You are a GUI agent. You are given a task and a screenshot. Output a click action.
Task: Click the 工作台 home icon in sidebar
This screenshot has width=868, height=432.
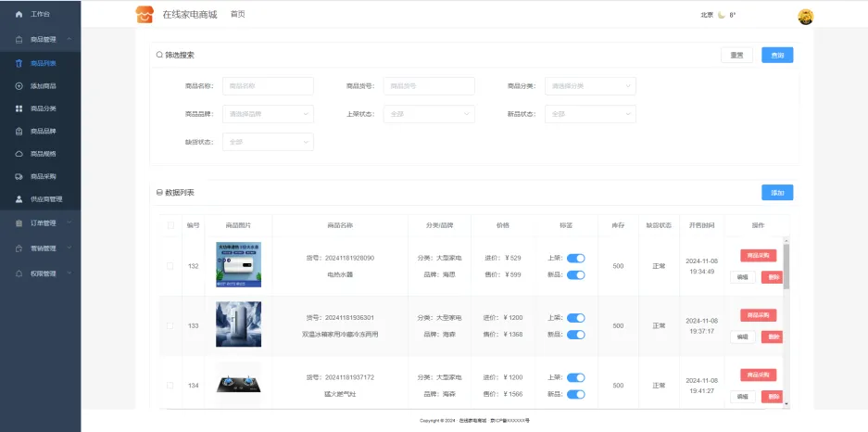19,15
